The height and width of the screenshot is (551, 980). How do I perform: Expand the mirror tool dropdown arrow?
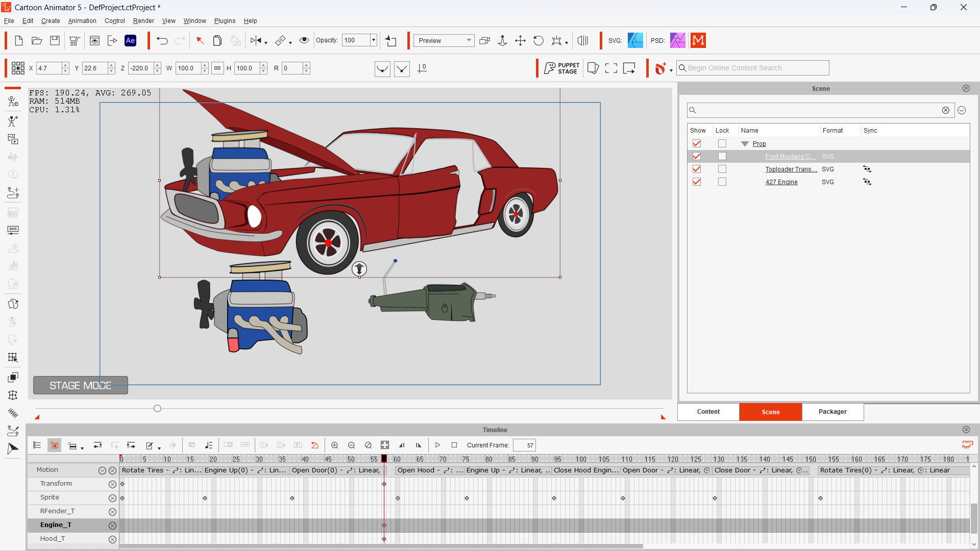pos(266,43)
